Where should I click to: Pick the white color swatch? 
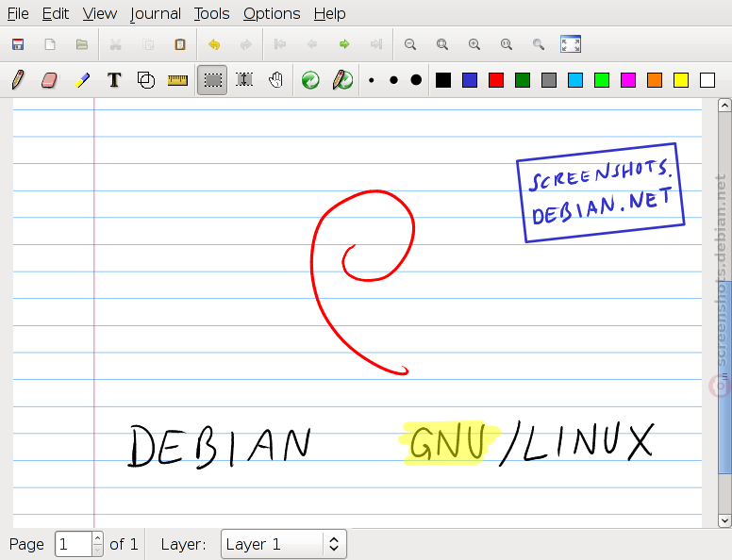(707, 80)
